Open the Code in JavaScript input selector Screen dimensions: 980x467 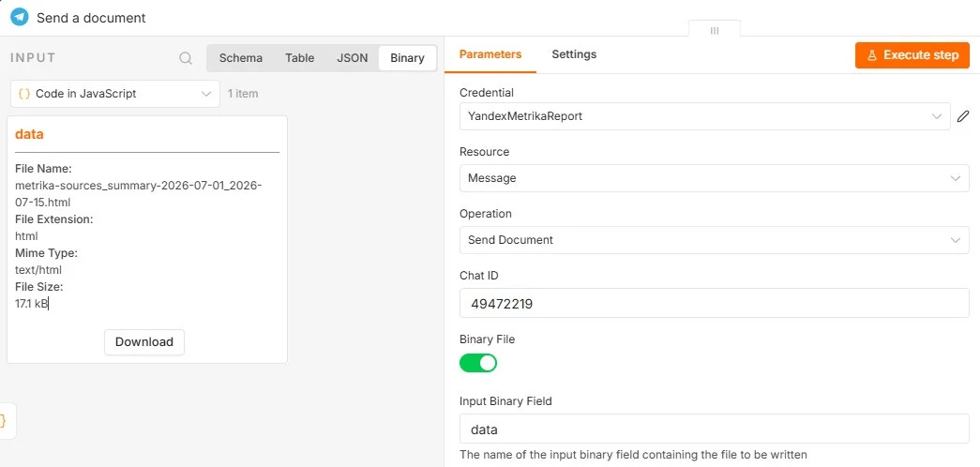[x=115, y=94]
